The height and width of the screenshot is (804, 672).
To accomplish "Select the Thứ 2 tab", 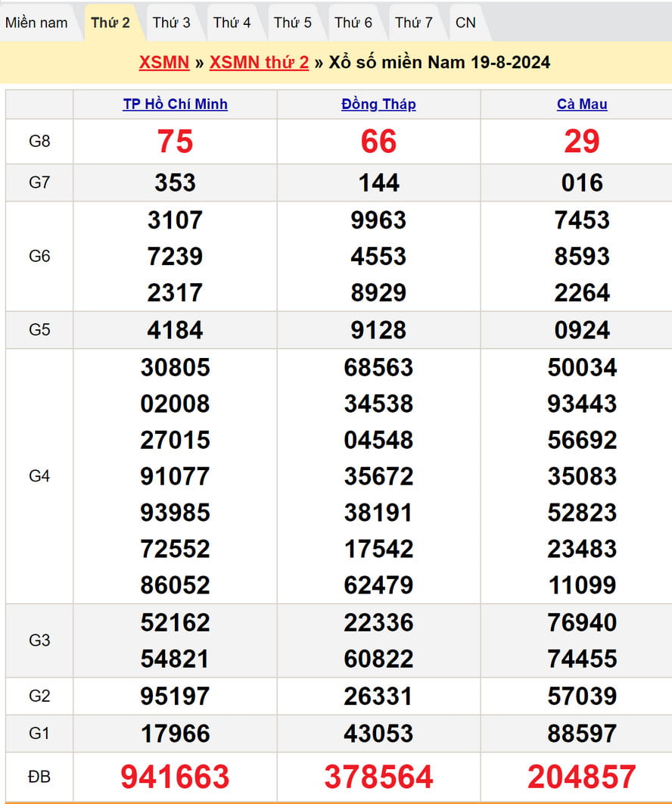I will (110, 23).
